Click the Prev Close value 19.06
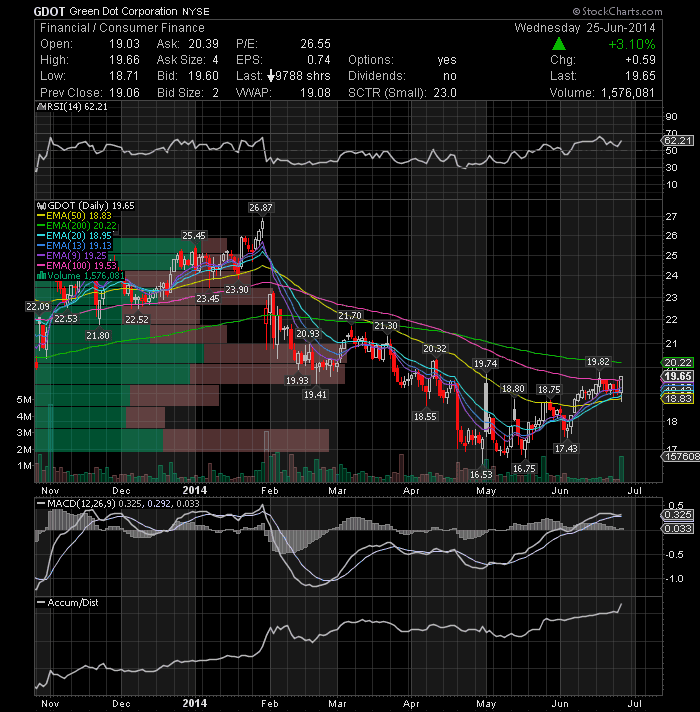 point(124,93)
